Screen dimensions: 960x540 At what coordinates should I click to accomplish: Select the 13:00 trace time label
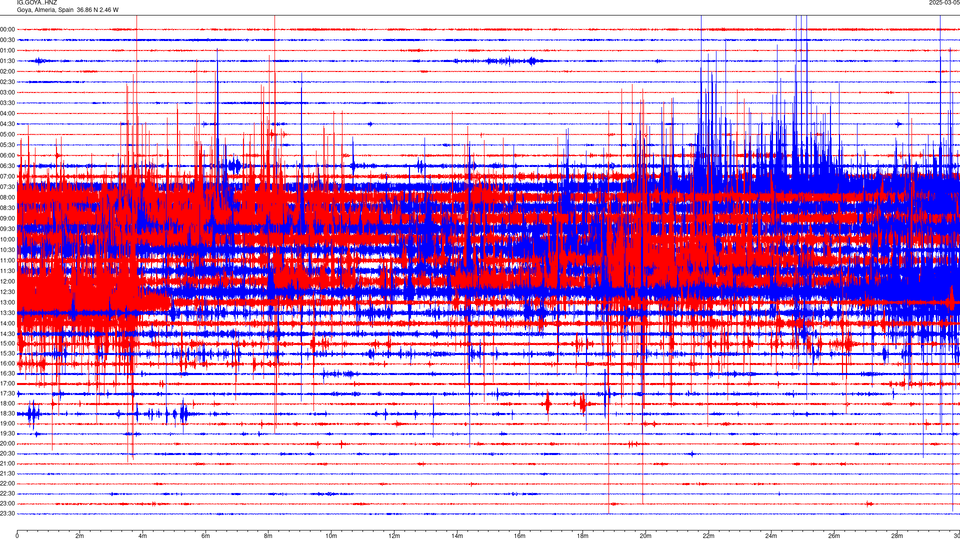click(x=8, y=302)
